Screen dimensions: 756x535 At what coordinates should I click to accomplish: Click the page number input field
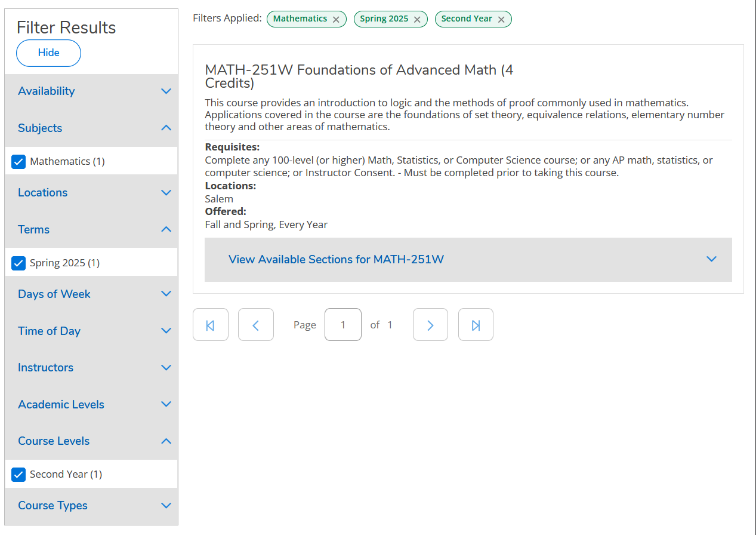tap(342, 325)
